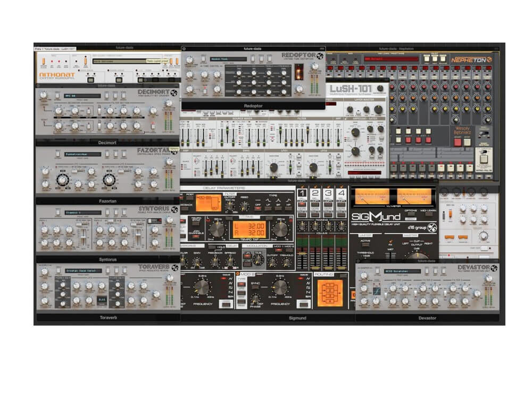The width and height of the screenshot is (532, 399).
Task: Click the d16 logo on Decimort
Action: click(x=174, y=93)
